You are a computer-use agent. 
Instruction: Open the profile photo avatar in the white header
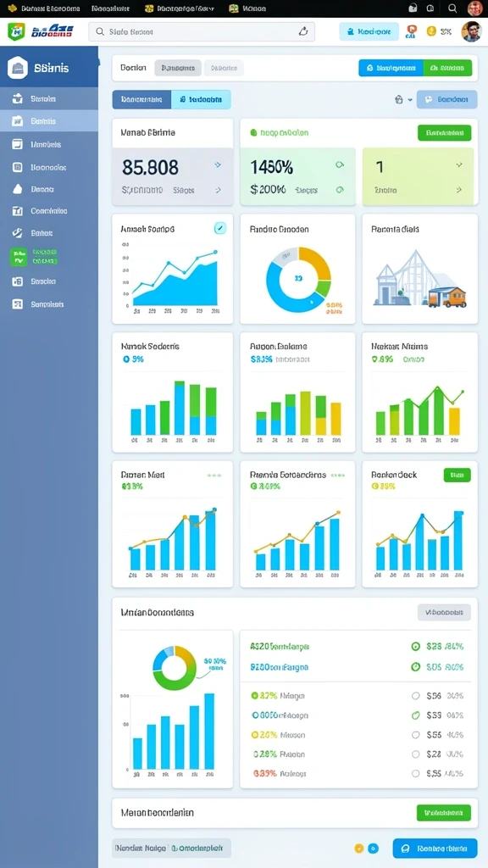point(471,31)
